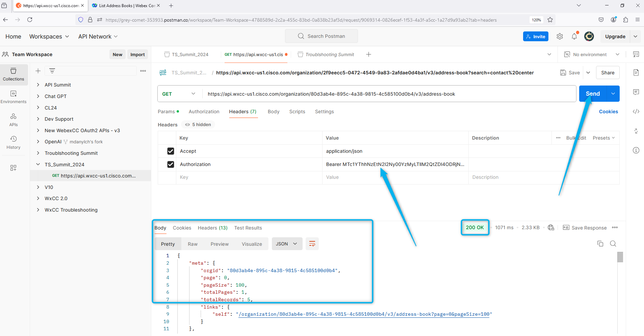Image resolution: width=644 pixels, height=336 pixels.
Task: Collapse the TS_Summit_2024 collection
Action: tap(38, 165)
